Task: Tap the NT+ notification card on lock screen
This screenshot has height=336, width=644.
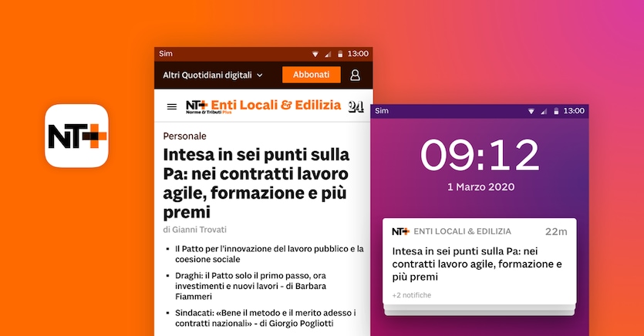Action: tap(479, 261)
